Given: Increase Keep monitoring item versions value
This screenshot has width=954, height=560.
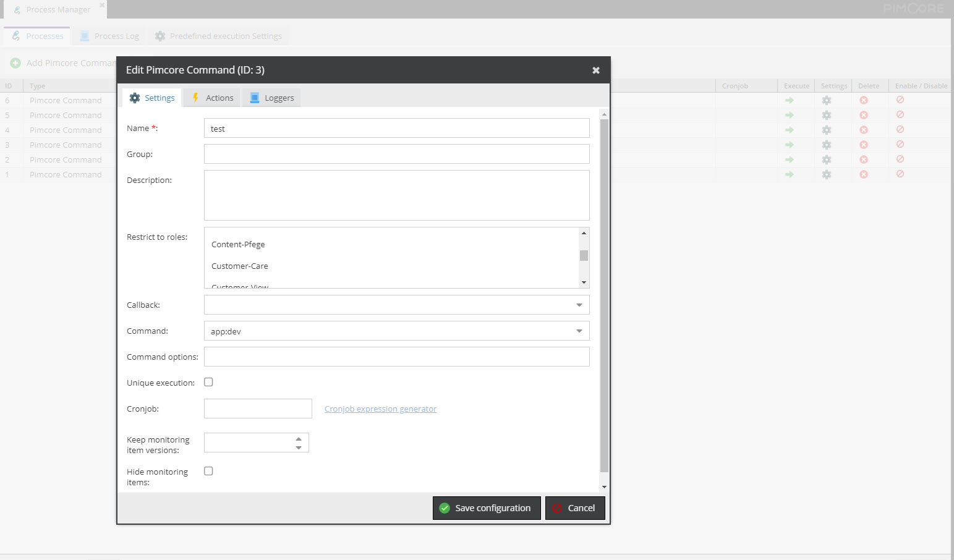Looking at the screenshot, I should [299, 439].
